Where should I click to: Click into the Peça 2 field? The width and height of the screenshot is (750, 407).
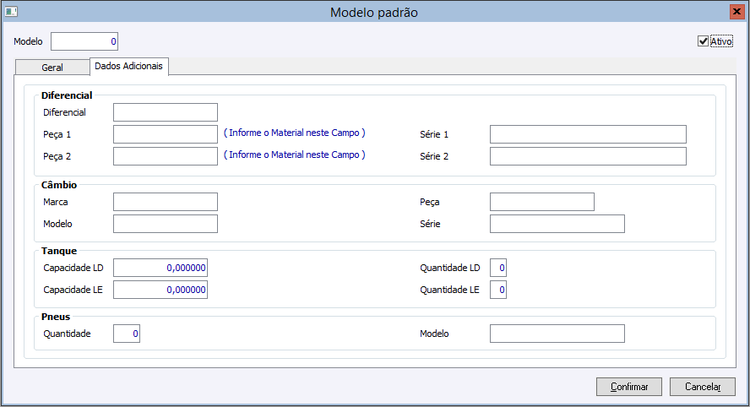[165, 156]
